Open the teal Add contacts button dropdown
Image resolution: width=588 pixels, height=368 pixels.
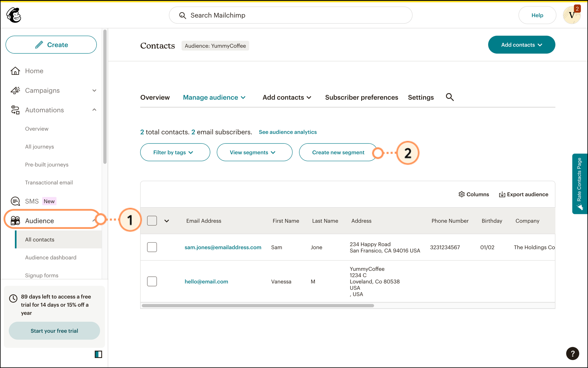[521, 45]
